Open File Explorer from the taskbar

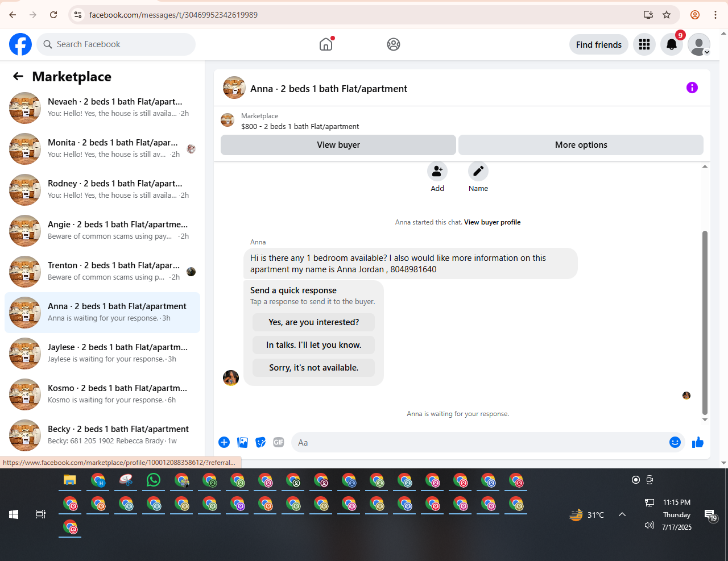coord(70,480)
